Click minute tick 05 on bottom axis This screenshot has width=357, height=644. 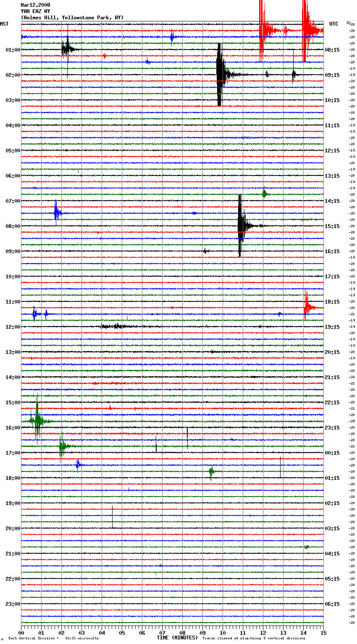122,632
